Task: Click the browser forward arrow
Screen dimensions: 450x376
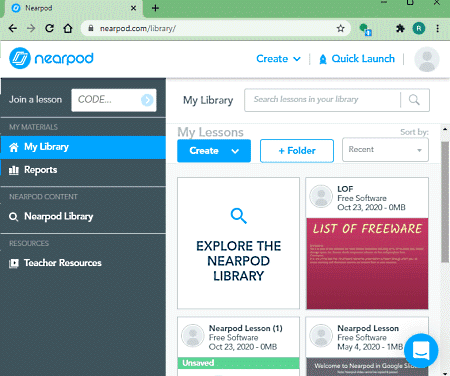Action: [31, 28]
